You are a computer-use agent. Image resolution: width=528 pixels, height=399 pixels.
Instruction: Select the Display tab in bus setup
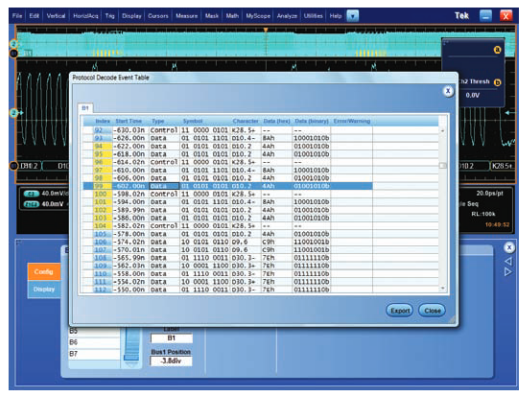coord(44,289)
